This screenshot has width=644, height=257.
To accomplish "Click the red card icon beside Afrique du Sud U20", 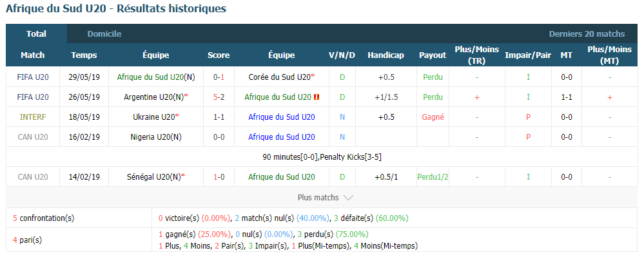I will (317, 97).
